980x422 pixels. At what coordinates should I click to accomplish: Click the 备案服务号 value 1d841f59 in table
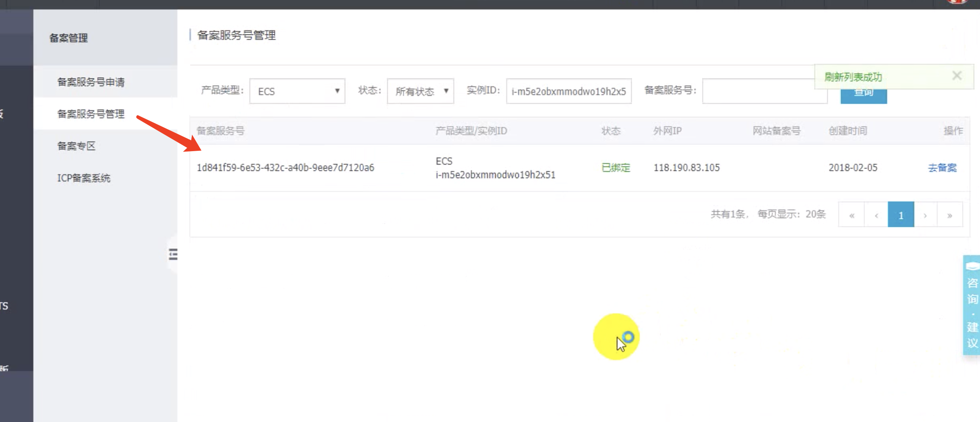285,168
